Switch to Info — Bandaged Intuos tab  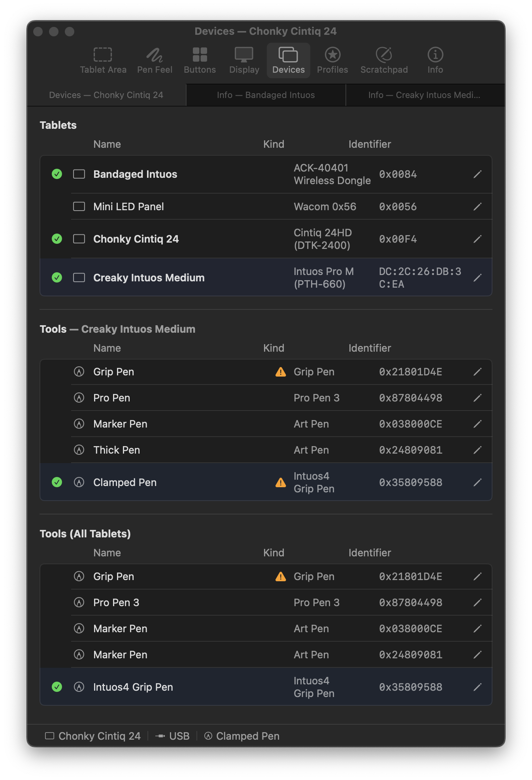266,95
